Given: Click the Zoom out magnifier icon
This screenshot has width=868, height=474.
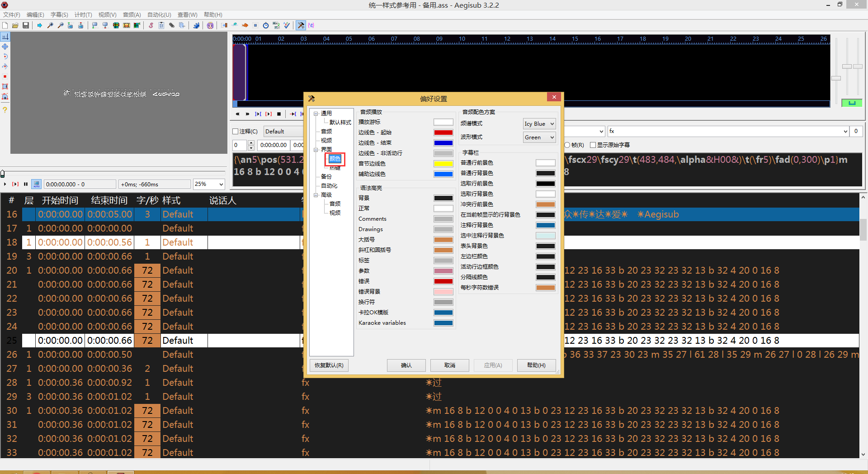Looking at the screenshot, I should (x=60, y=25).
